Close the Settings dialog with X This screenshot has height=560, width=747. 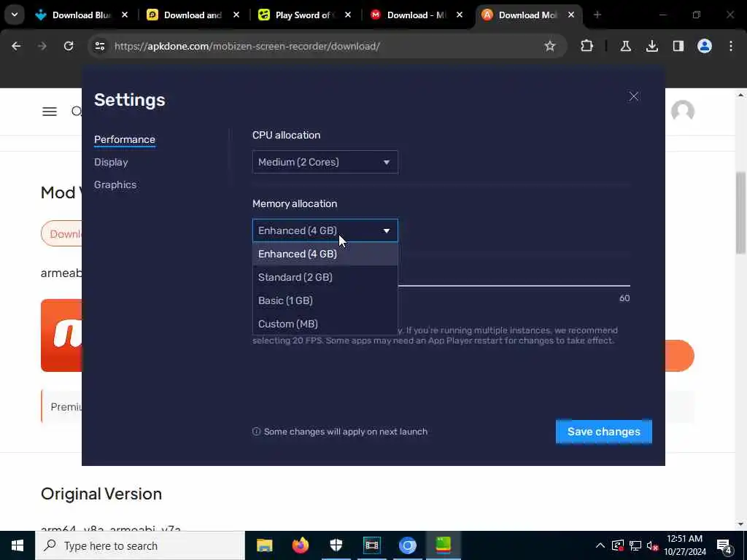click(x=634, y=97)
